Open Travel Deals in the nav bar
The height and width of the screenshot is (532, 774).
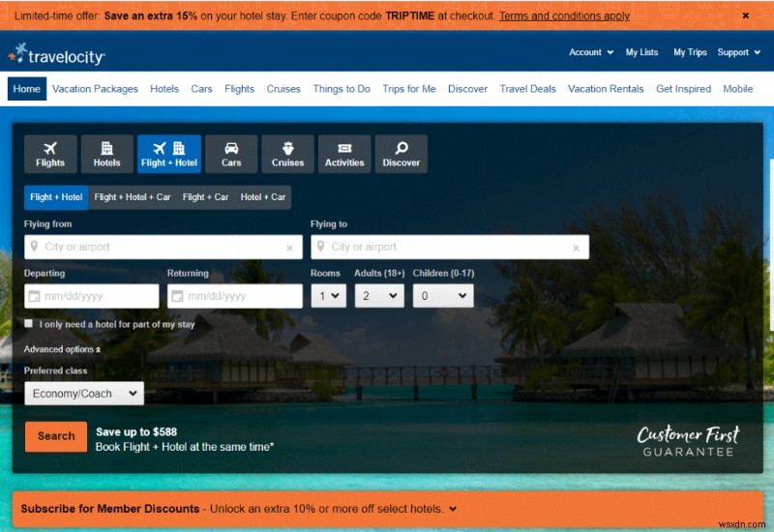527,89
